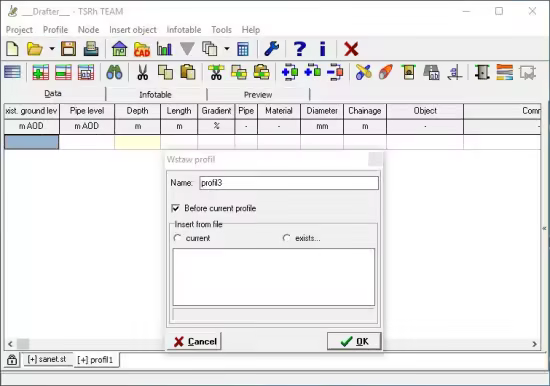Click the remove row minus table icon
Image resolution: width=550 pixels, height=386 pixels.
(x=63, y=73)
